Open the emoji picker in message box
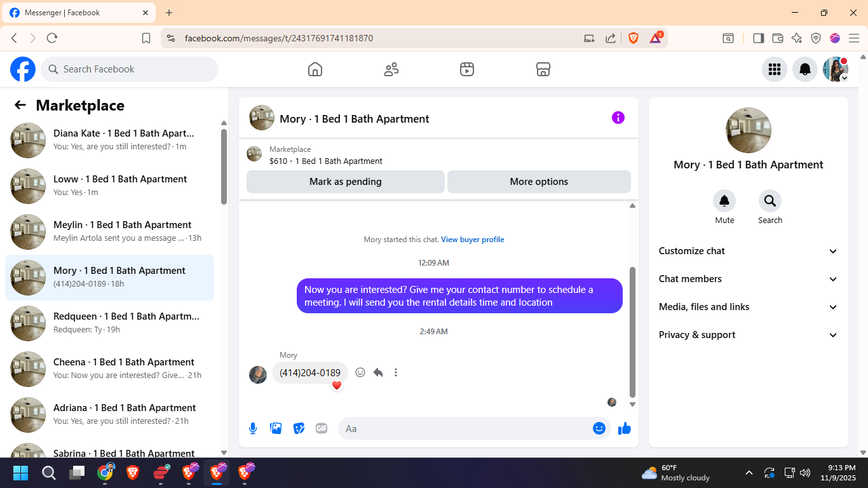This screenshot has width=868, height=488. tap(599, 428)
